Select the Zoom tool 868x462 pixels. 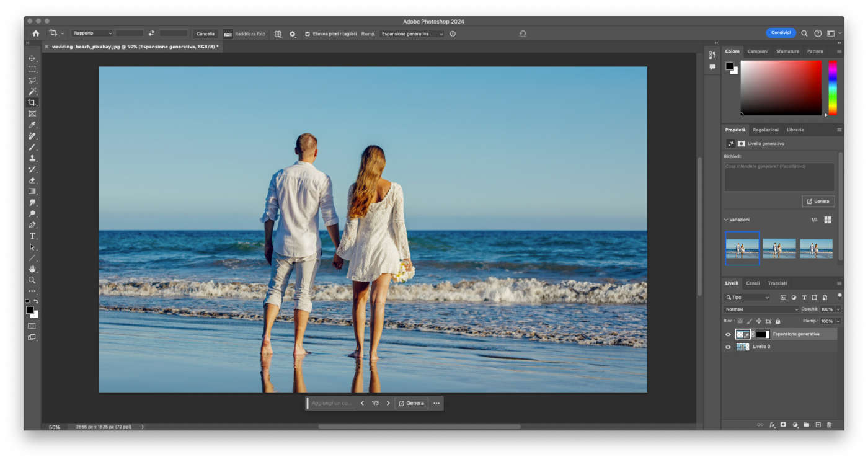pos(32,280)
